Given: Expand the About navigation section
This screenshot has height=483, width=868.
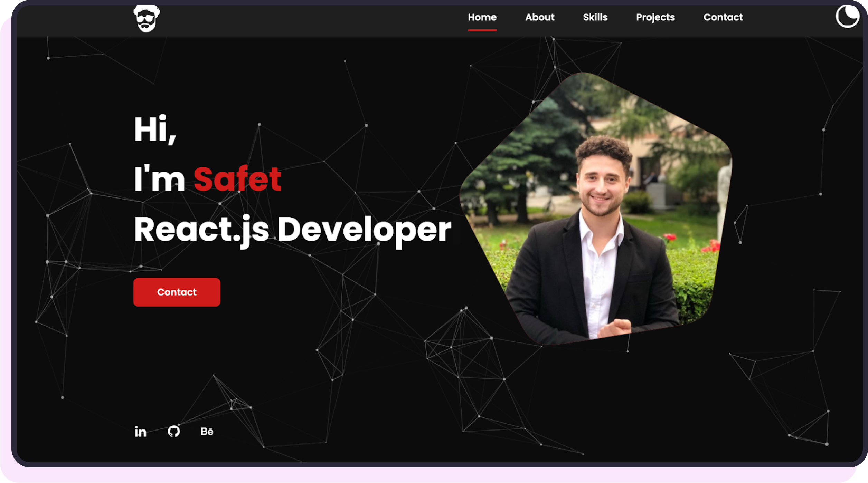Looking at the screenshot, I should pyautogui.click(x=539, y=17).
